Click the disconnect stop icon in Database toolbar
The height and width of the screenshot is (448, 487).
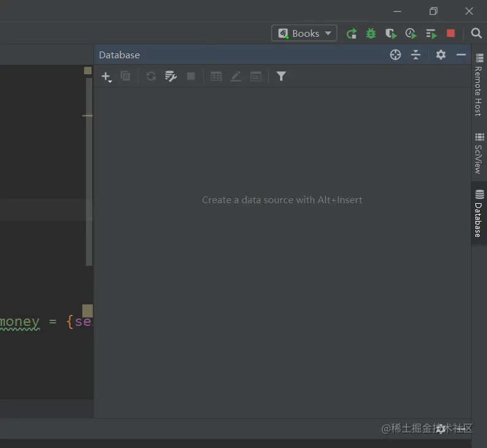191,76
